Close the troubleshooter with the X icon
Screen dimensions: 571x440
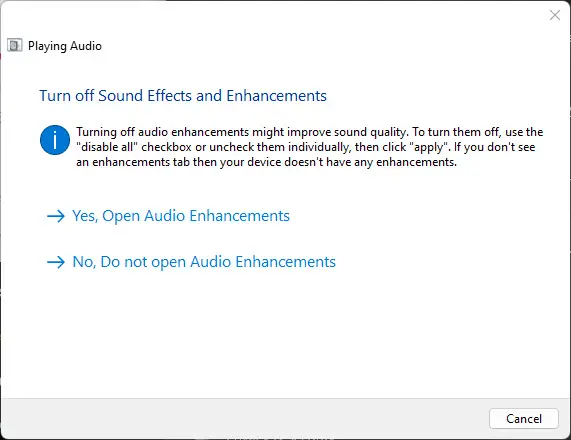(x=555, y=15)
